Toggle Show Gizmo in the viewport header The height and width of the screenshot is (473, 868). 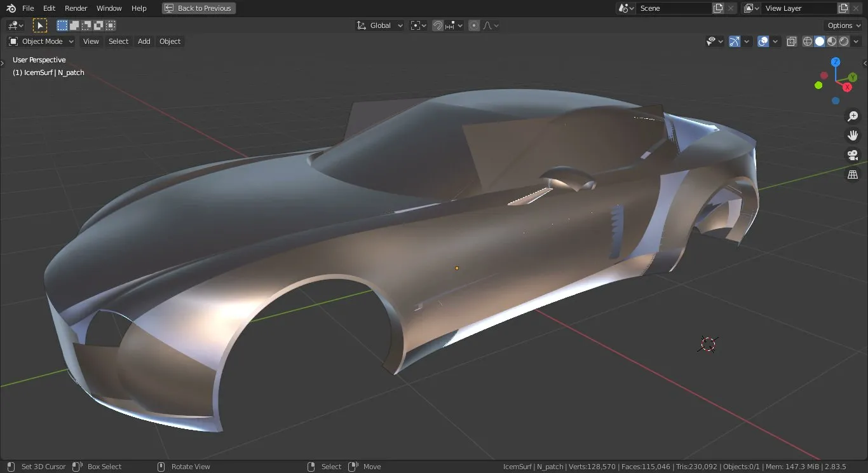coord(734,41)
